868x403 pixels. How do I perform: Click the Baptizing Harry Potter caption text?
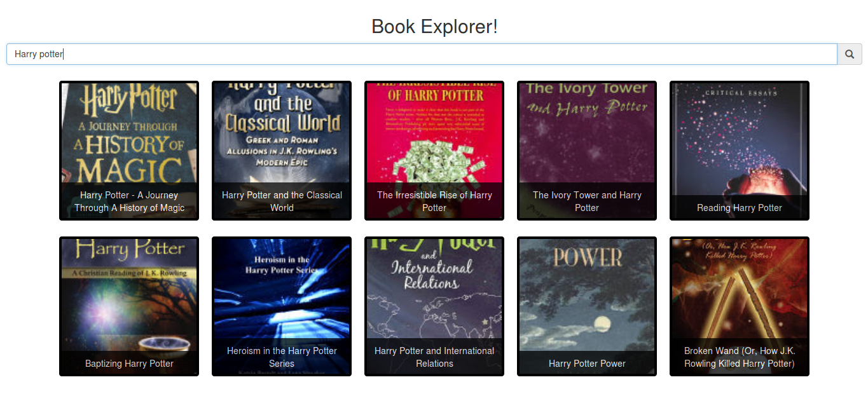(x=129, y=364)
